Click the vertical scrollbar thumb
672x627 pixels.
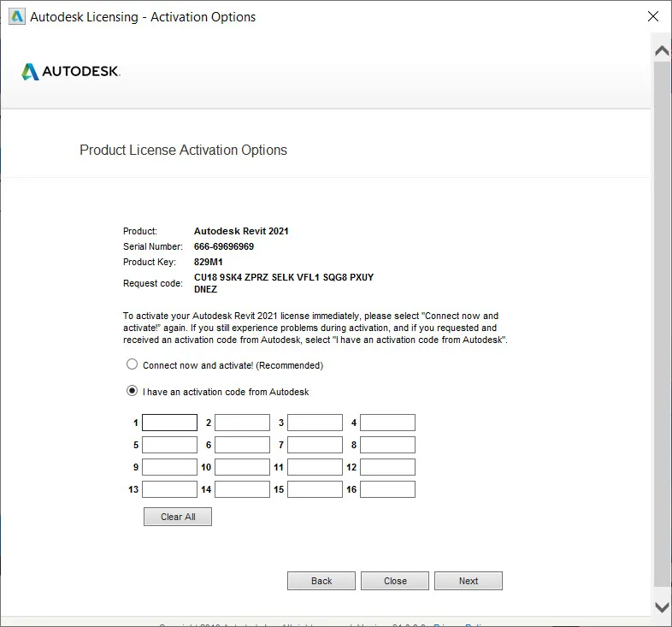coord(662,325)
